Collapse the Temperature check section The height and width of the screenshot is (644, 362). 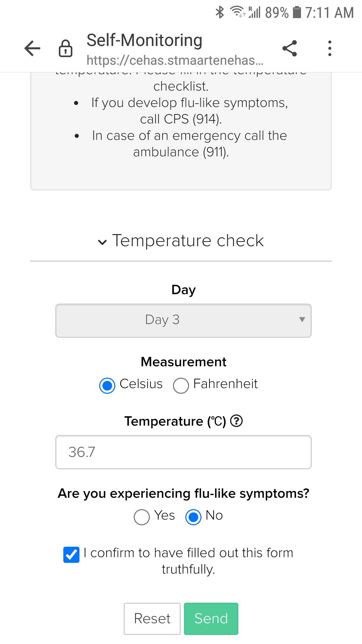181,241
